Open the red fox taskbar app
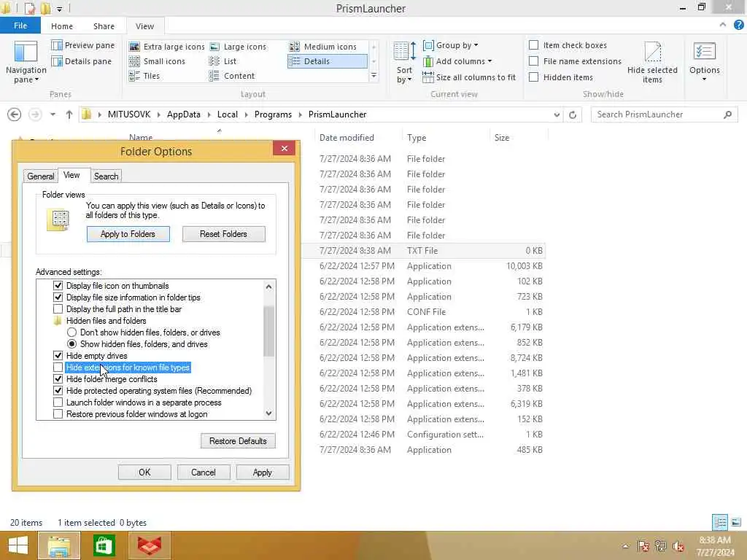Viewport: 747px width, 560px height. point(150,545)
